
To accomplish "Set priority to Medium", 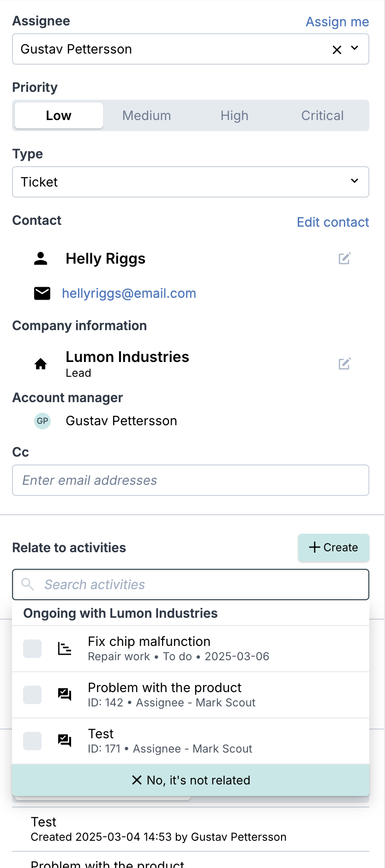I will (x=147, y=115).
